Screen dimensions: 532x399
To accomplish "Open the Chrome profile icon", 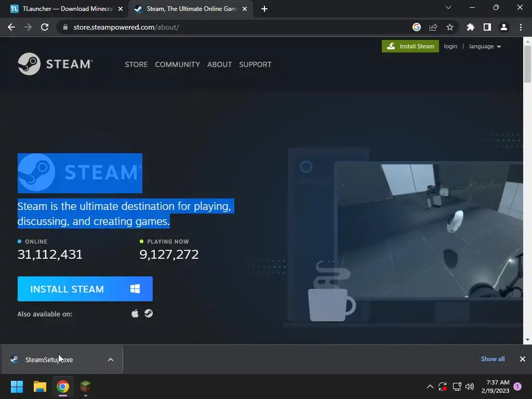I will 504,27.
